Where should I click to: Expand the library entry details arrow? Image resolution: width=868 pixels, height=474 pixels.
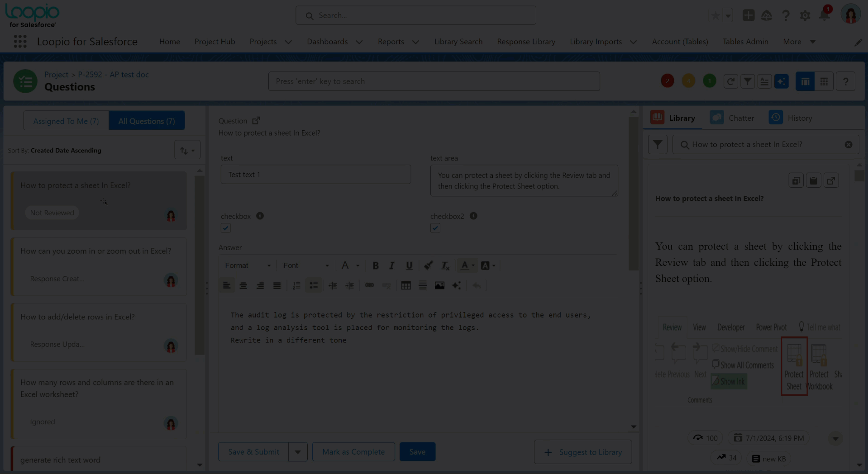coord(835,438)
